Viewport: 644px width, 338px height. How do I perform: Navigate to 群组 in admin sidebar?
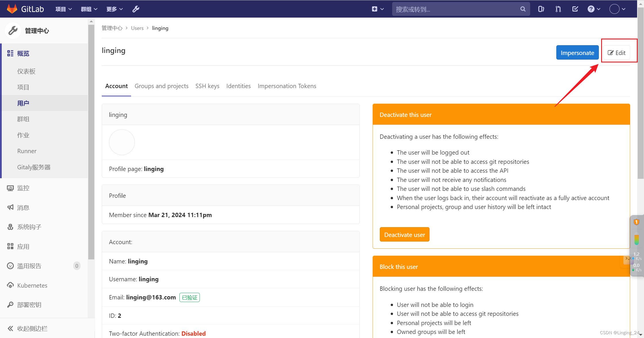pyautogui.click(x=23, y=119)
